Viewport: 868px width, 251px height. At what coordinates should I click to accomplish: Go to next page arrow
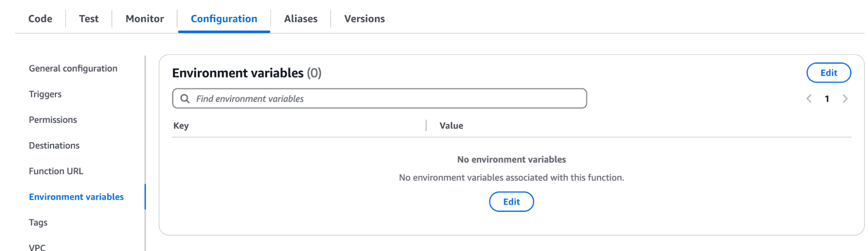click(x=845, y=99)
